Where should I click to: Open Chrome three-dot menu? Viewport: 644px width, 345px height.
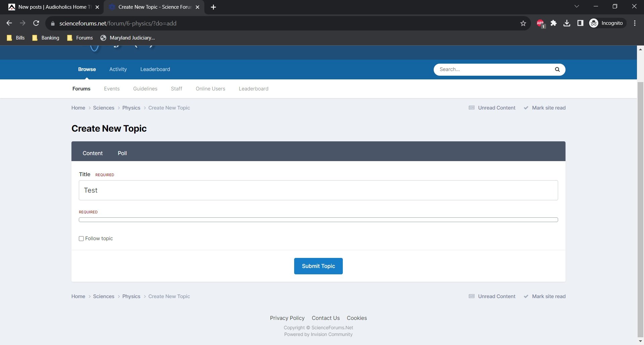point(635,23)
